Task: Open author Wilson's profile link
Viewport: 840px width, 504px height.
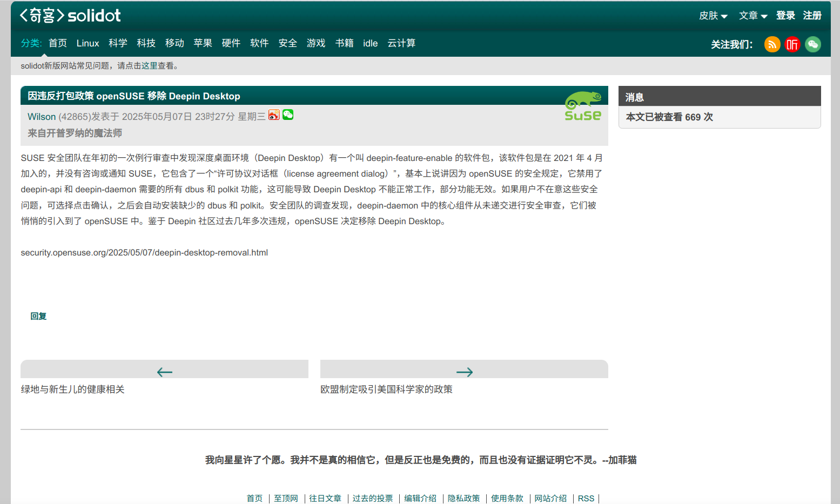Action: click(42, 117)
